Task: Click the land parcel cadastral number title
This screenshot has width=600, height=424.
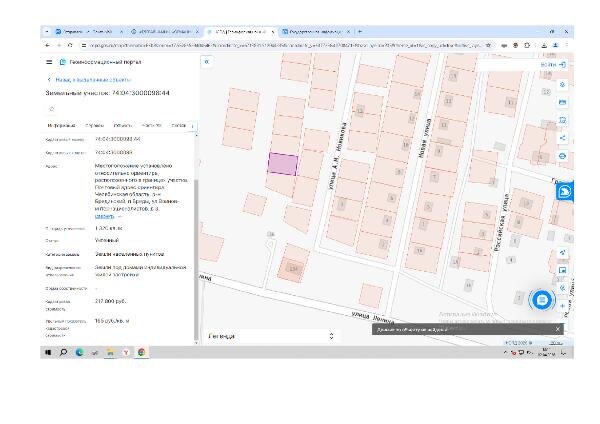Action: click(108, 93)
